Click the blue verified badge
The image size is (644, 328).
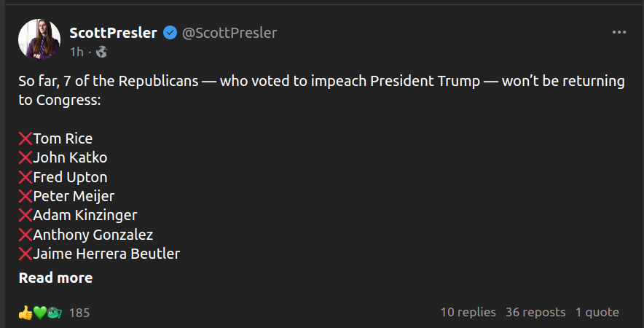click(169, 33)
